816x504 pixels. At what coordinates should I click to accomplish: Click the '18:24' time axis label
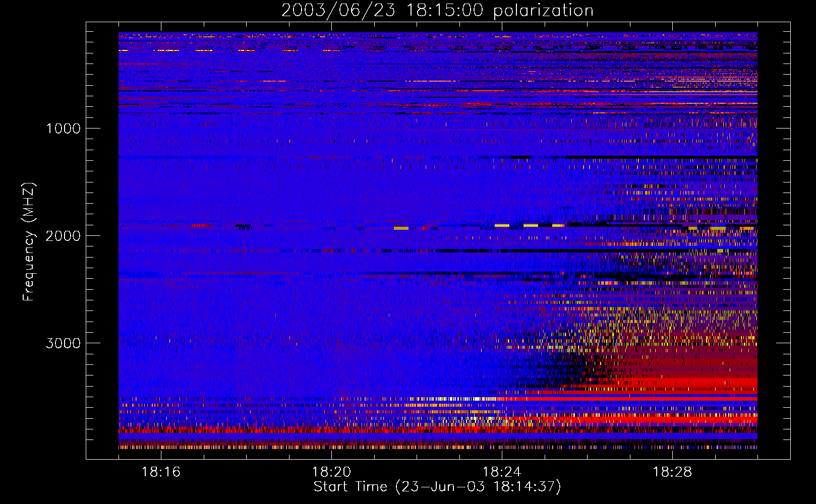click(x=502, y=472)
